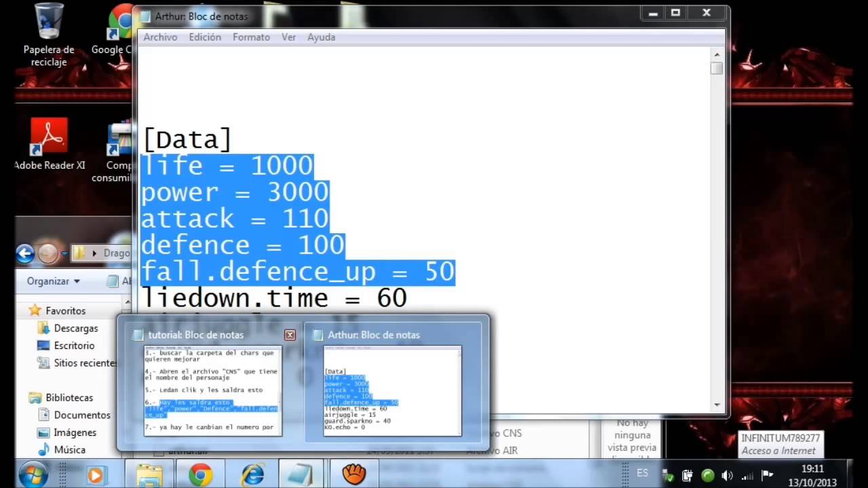Open the Adobe Reader XI desktop shortcut
The height and width of the screenshot is (488, 868).
point(50,144)
